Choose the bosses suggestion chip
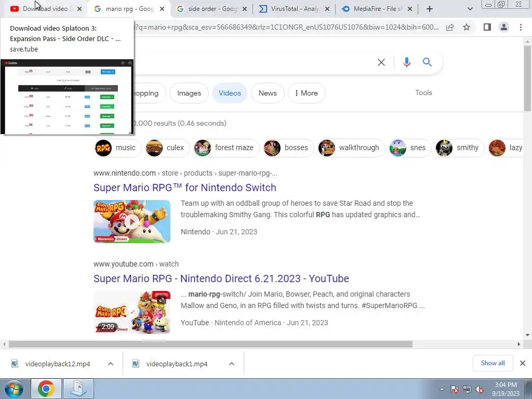The height and width of the screenshot is (399, 532). point(288,148)
